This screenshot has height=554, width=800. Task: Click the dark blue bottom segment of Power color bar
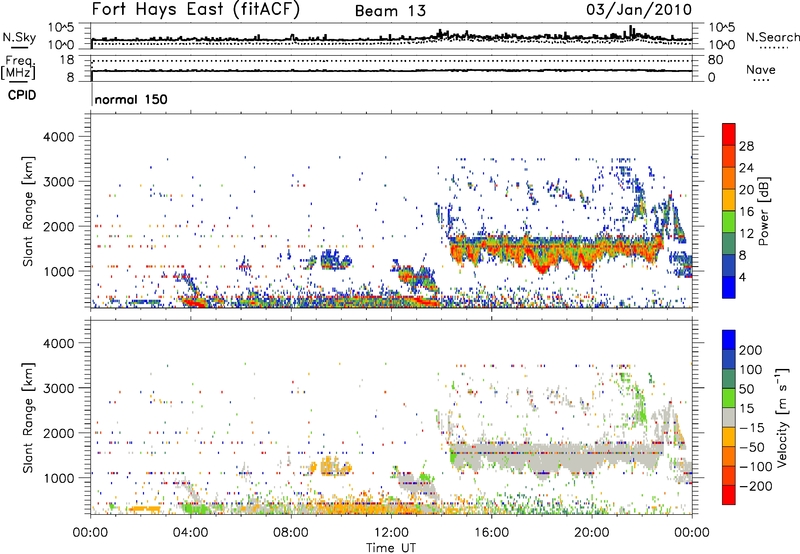click(x=729, y=287)
